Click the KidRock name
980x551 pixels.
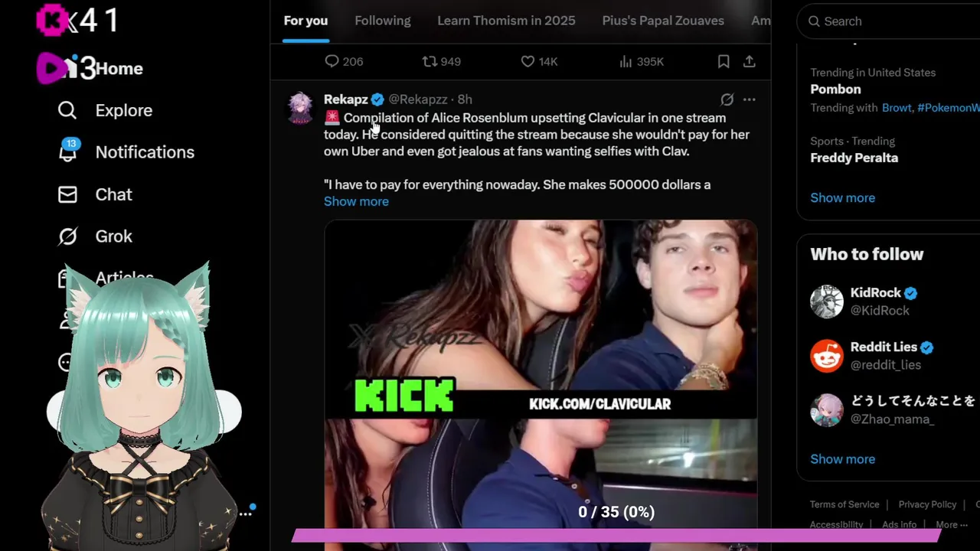click(875, 293)
